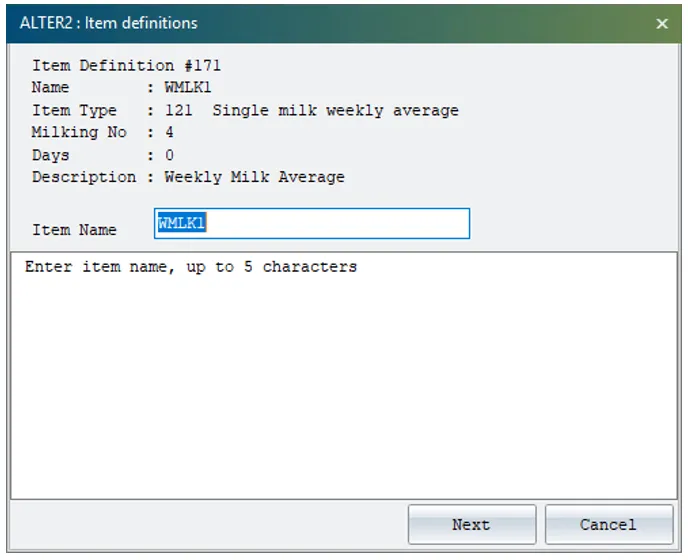688x560 pixels.
Task: Click the Days : 0 line
Action: click(103, 155)
